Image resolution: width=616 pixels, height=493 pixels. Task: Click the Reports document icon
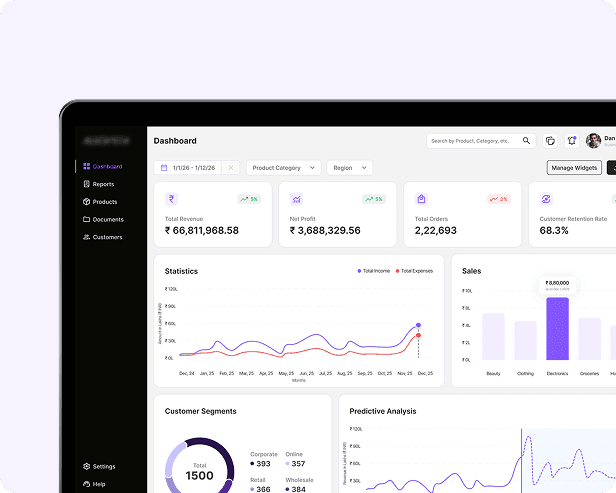click(x=86, y=184)
